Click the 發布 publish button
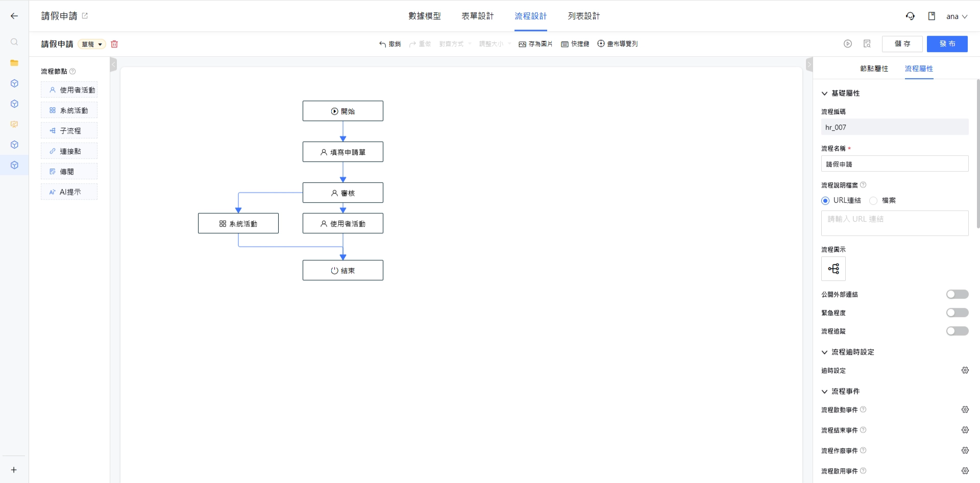 point(947,44)
